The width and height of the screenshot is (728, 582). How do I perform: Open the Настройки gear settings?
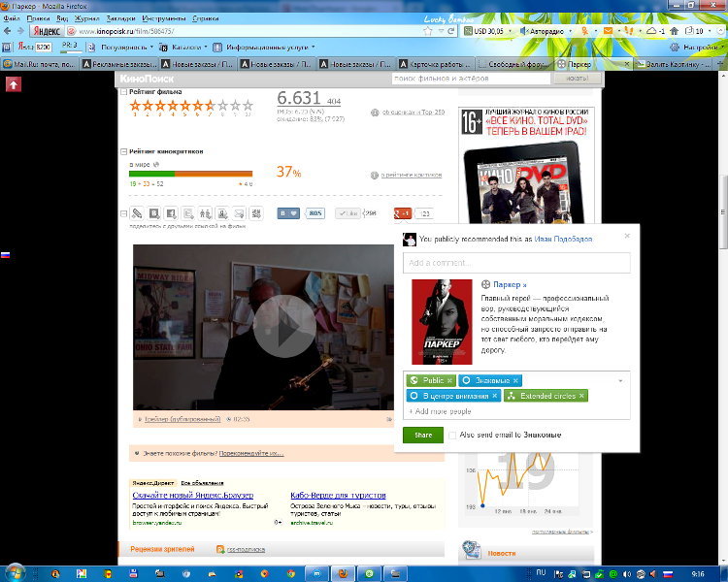coord(694,47)
